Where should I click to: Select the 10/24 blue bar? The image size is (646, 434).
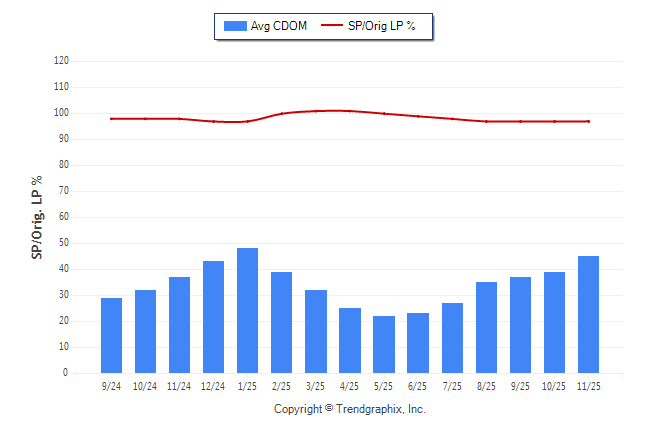point(146,332)
